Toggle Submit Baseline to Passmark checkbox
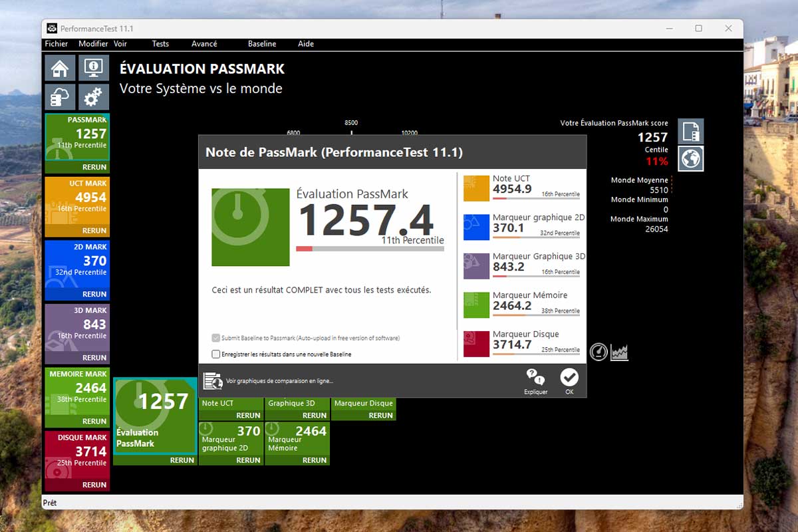Screen dimensions: 798x532 [x=215, y=338]
